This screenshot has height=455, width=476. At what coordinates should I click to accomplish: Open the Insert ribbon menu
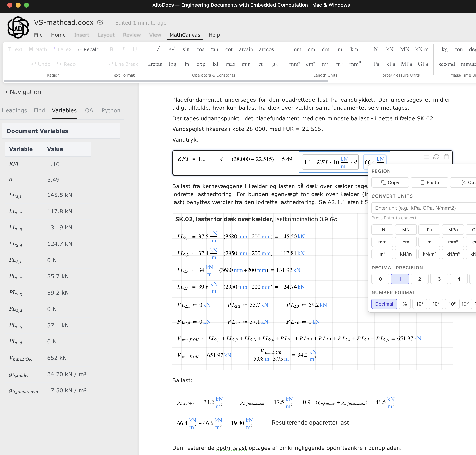click(82, 35)
